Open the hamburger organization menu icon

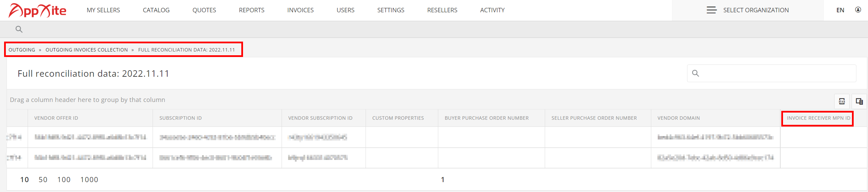point(712,10)
